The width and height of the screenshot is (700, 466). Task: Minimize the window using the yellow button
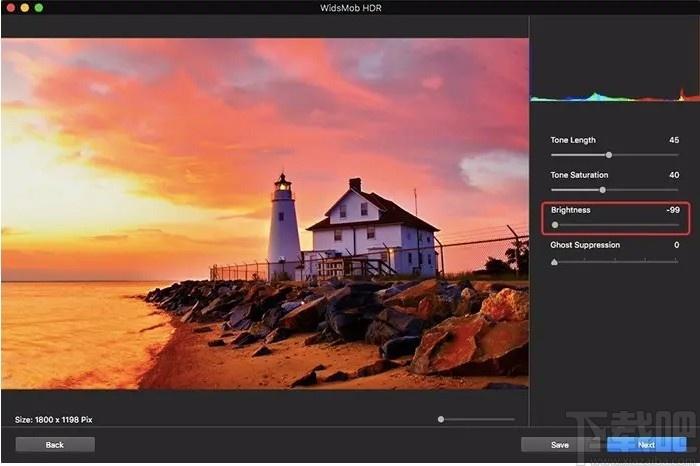coord(25,8)
